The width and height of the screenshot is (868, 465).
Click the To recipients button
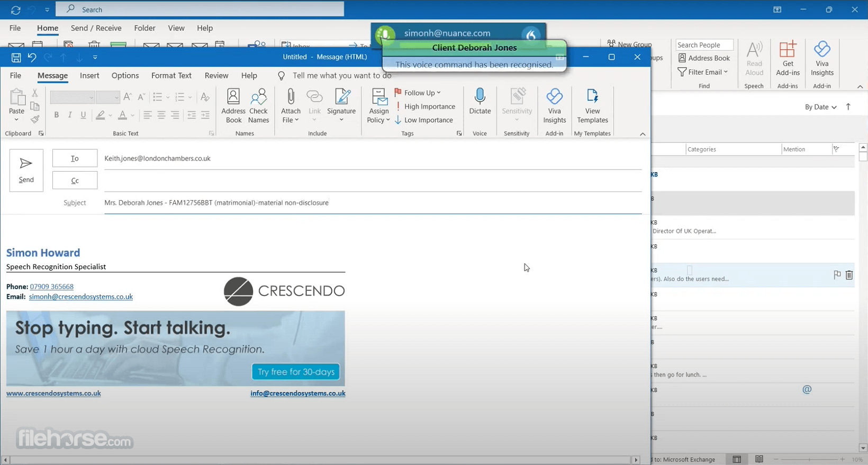(x=75, y=158)
